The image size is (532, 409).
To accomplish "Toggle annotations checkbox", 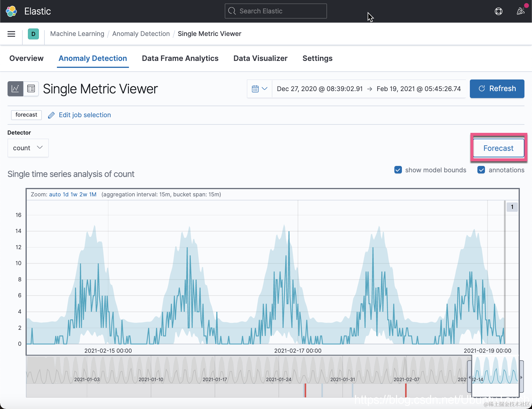I will pyautogui.click(x=481, y=170).
